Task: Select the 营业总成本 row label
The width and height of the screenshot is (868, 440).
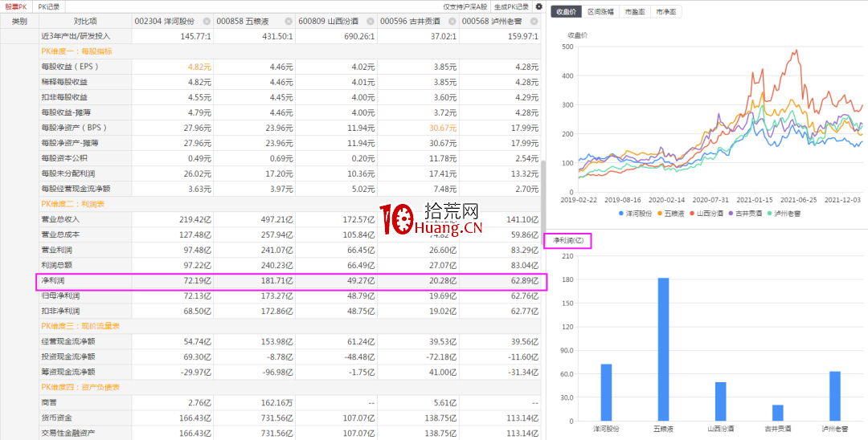Action: point(60,235)
